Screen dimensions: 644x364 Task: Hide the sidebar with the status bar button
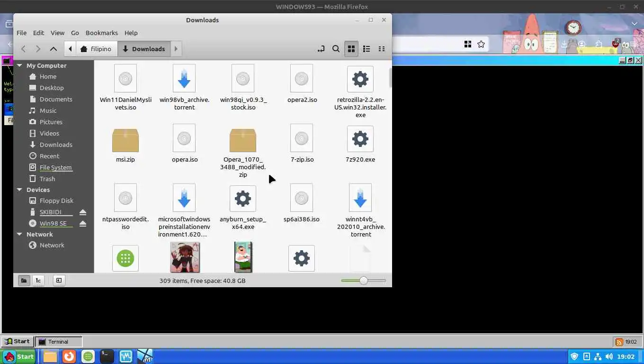(59, 280)
